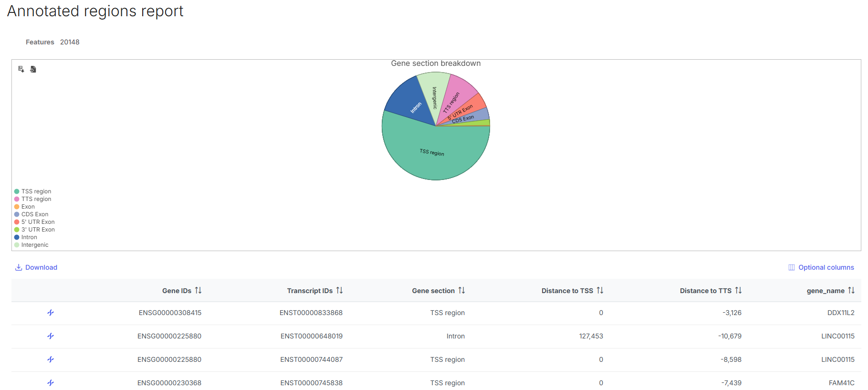Click the save chart as image icon
The width and height of the screenshot is (868, 390).
(x=21, y=69)
